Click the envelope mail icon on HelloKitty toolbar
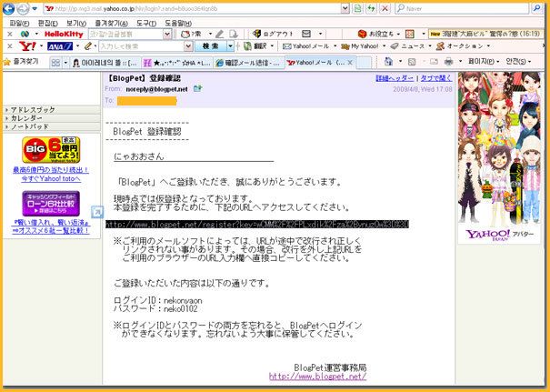Screen dimensions: 550x392 [306, 34]
